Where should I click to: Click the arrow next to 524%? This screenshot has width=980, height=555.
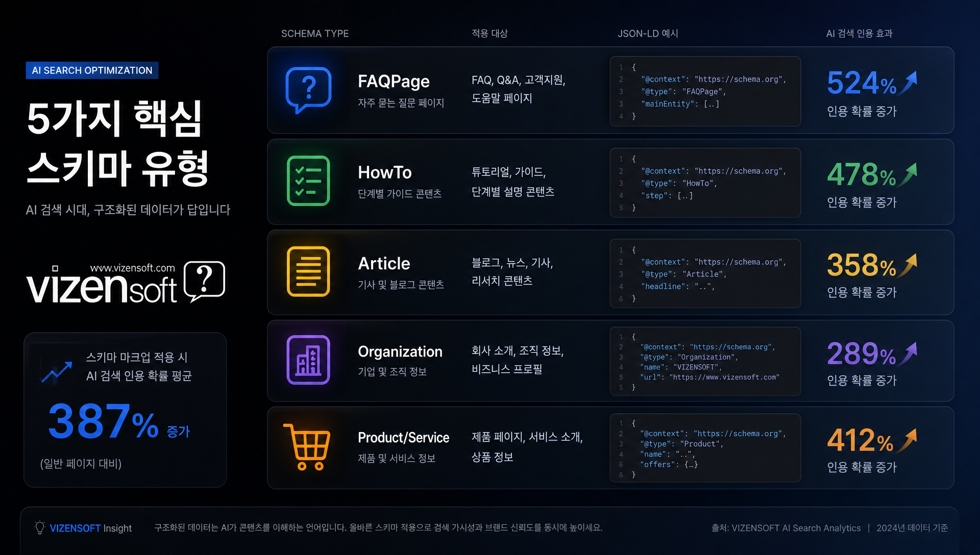(908, 83)
